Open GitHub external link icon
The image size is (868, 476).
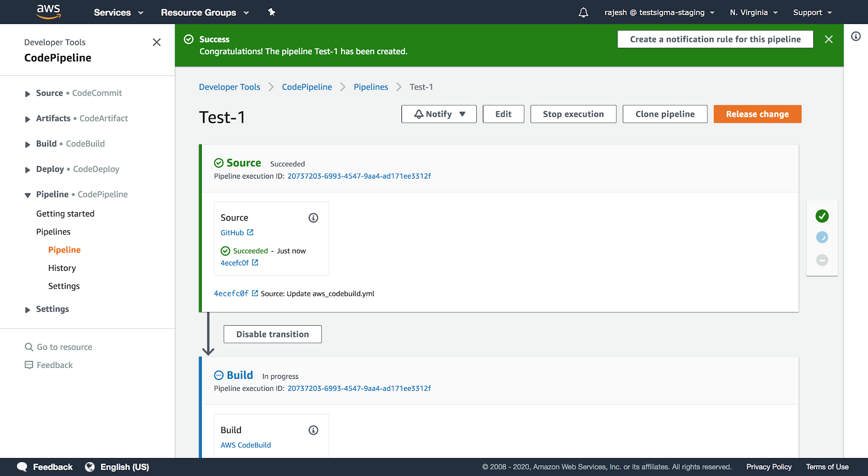pyautogui.click(x=250, y=232)
